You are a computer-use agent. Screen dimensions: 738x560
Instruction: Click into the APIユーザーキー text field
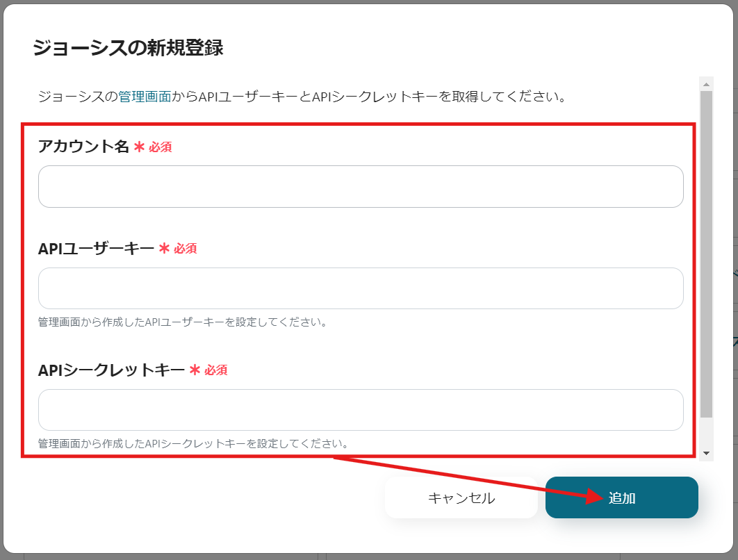click(x=361, y=288)
